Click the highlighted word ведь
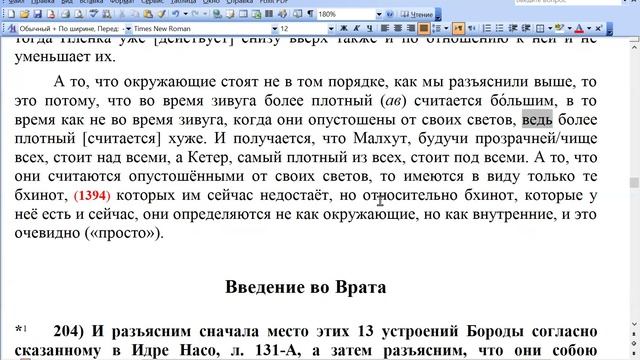This screenshot has height=360, width=640. pos(537,120)
